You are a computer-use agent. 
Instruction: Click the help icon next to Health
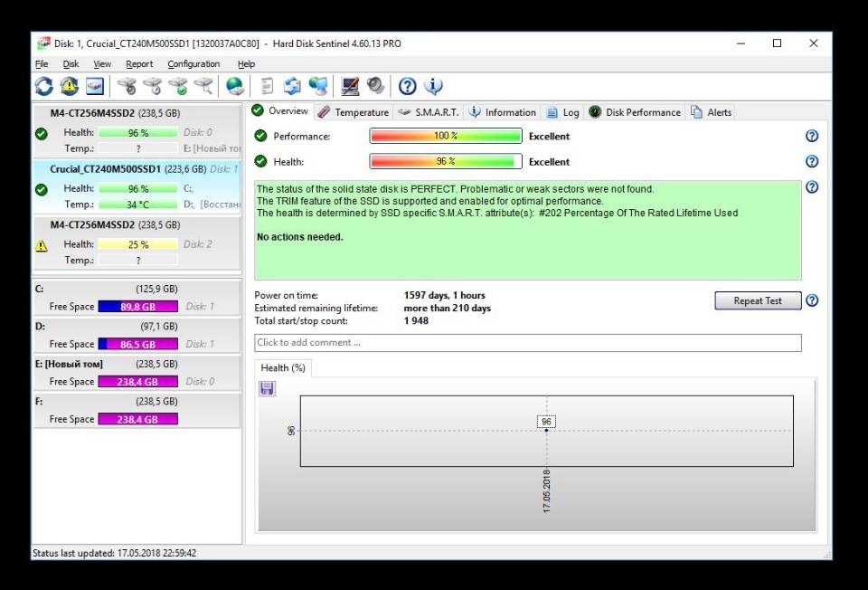(812, 161)
